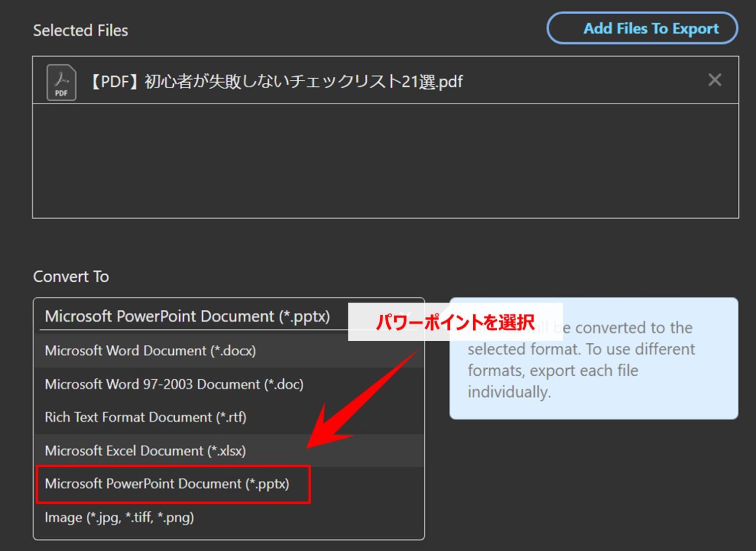Click the blue info message about selected format
Image resolution: width=756 pixels, height=551 pixels.
coord(594,358)
